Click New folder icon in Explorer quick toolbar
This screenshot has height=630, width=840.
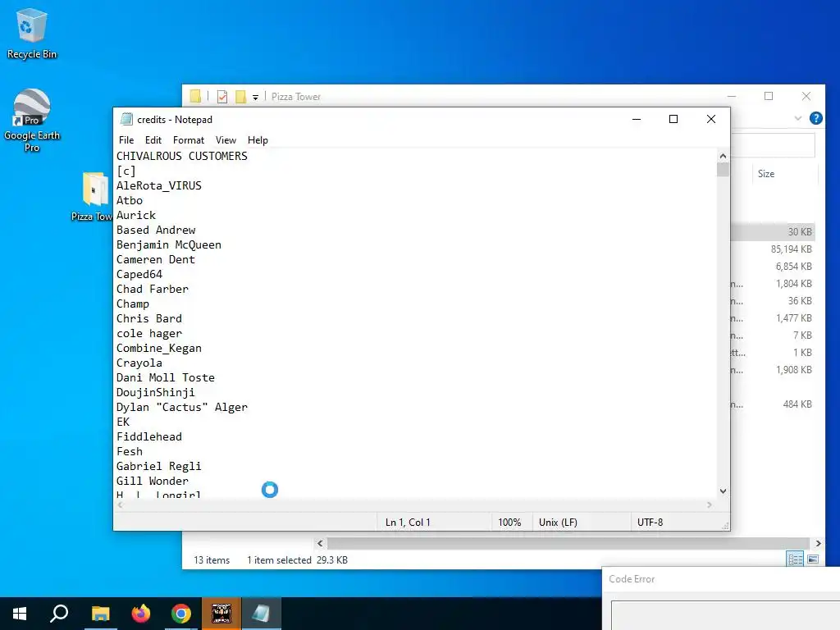(x=240, y=97)
